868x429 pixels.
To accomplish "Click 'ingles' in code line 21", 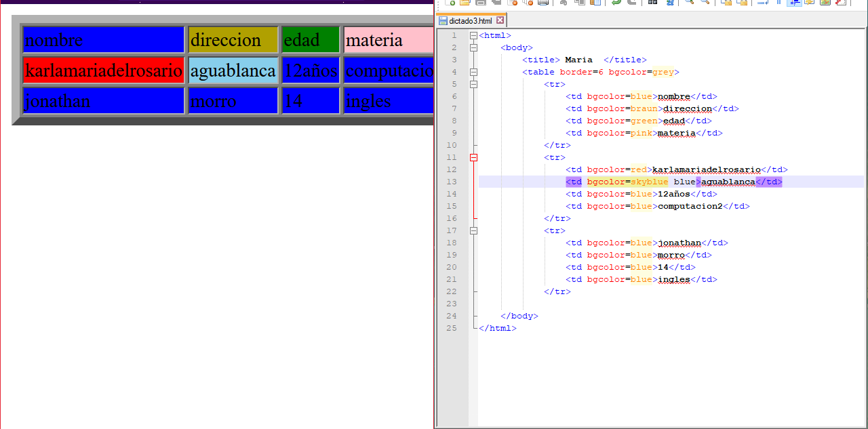I will [674, 279].
